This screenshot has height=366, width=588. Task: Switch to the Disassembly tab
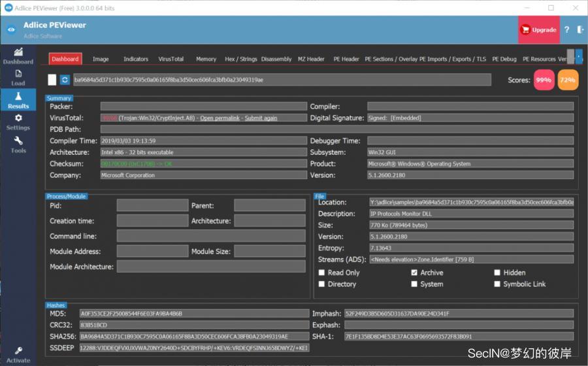click(276, 59)
